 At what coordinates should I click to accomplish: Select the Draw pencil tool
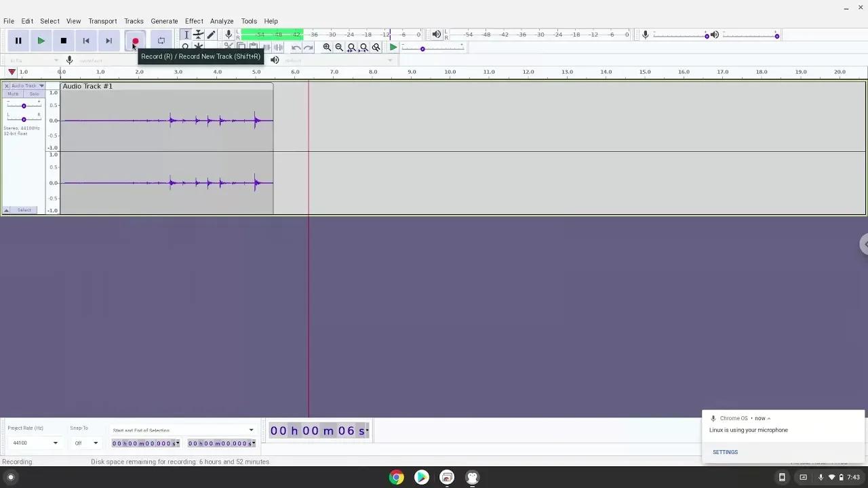pos(212,35)
